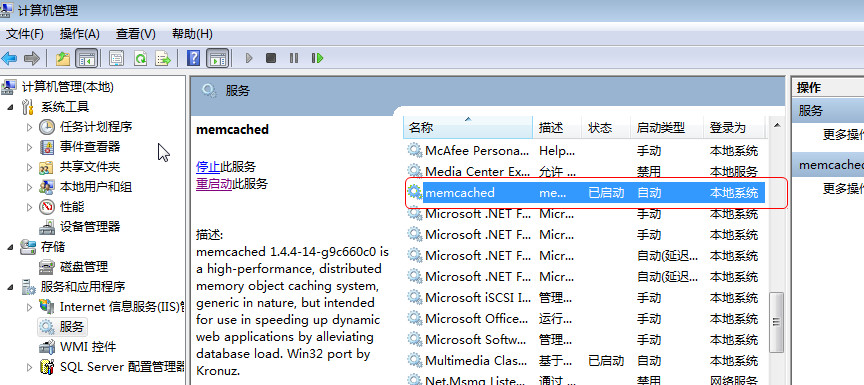Screen dimensions: 864x385
Task: Click the services list scrollbar thumb
Action: (777, 322)
